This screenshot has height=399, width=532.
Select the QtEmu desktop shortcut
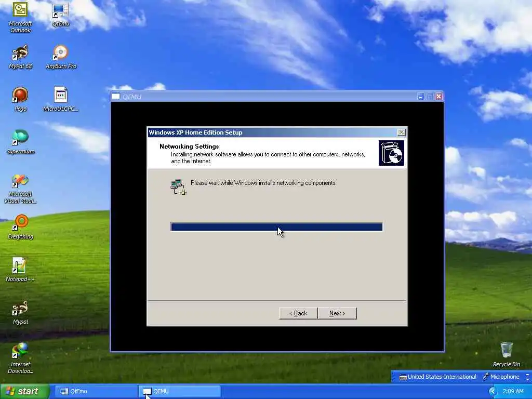[x=61, y=15]
